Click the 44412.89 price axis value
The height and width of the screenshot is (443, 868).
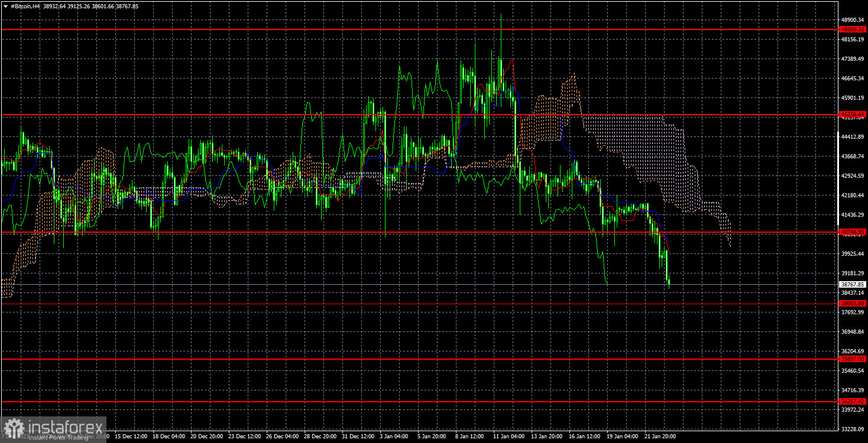point(853,137)
